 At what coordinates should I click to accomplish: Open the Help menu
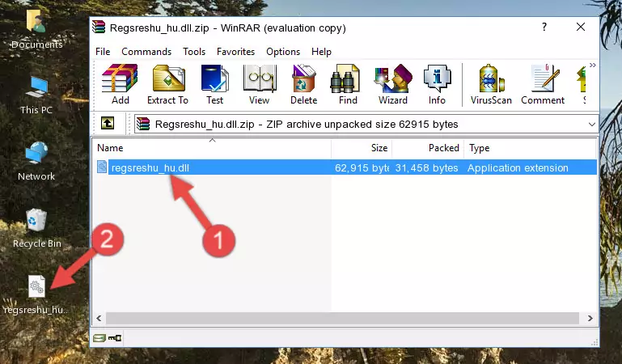tap(321, 52)
